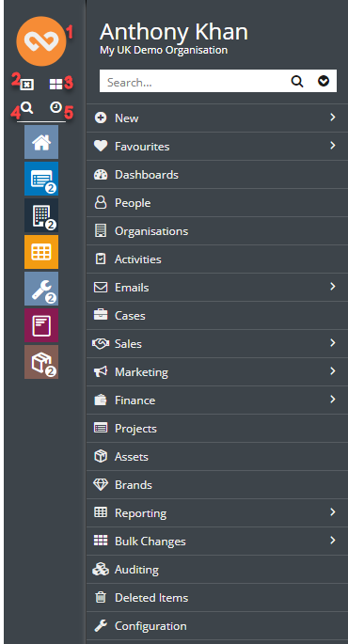Click the search magnifier button in field

pyautogui.click(x=297, y=81)
